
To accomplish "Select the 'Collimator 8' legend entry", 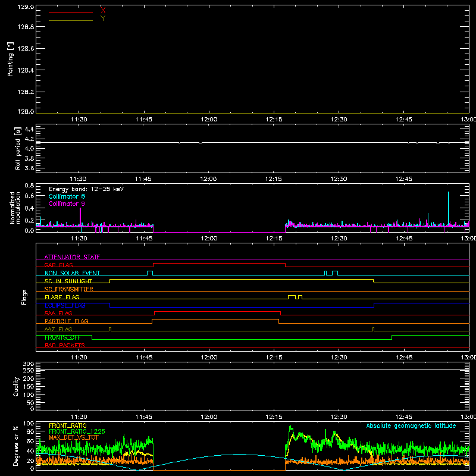I will (67, 196).
